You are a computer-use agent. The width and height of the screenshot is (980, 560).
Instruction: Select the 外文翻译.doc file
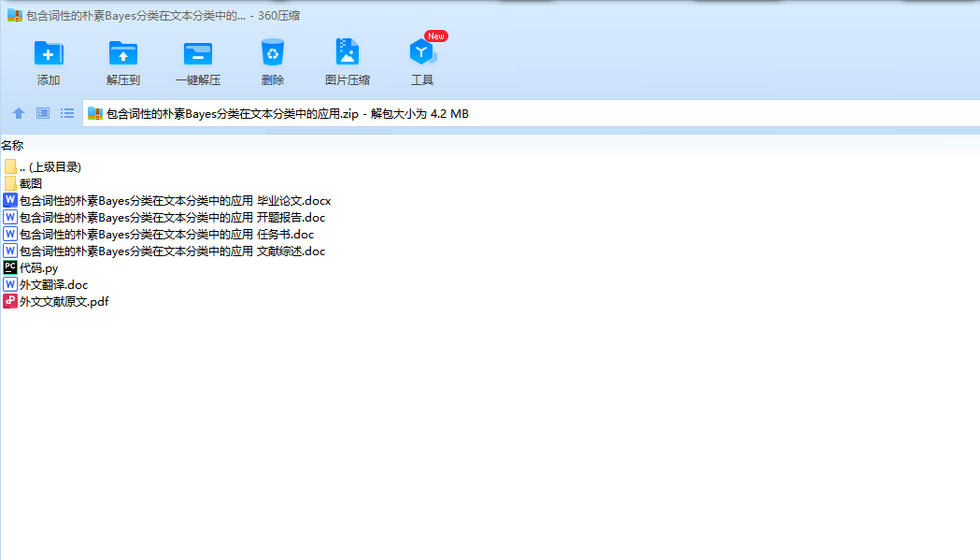[x=46, y=285]
